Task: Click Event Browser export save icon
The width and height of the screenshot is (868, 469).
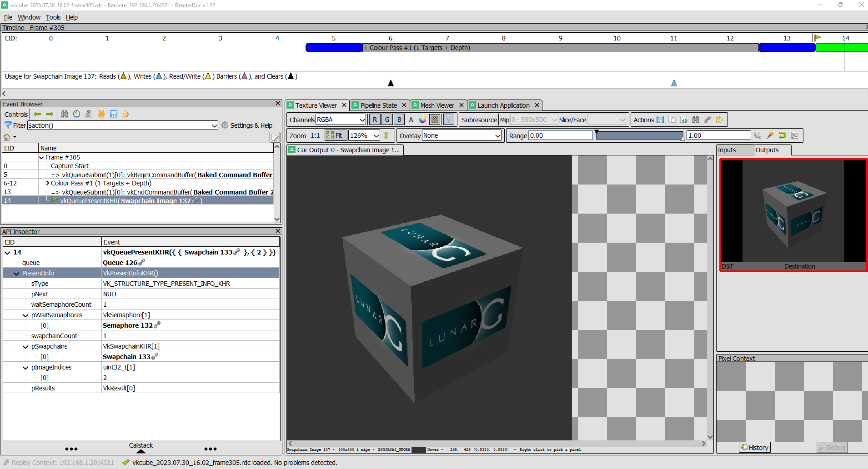Action: pos(114,114)
